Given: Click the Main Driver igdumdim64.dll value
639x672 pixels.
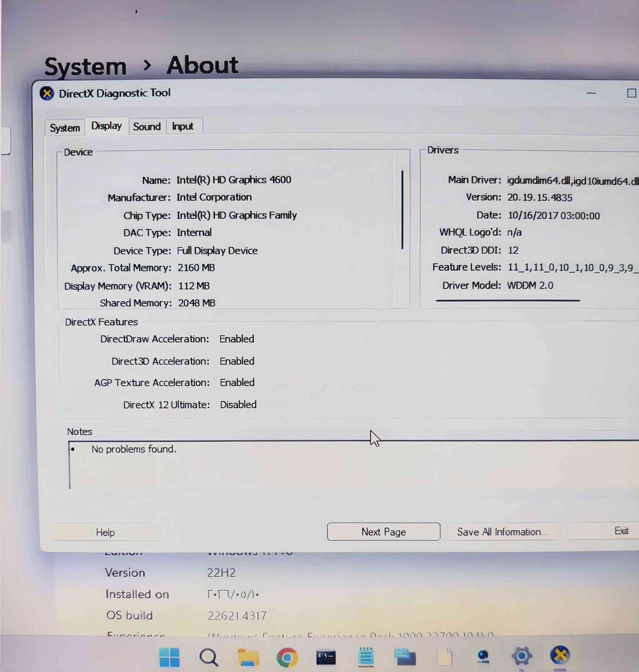Looking at the screenshot, I should [572, 181].
